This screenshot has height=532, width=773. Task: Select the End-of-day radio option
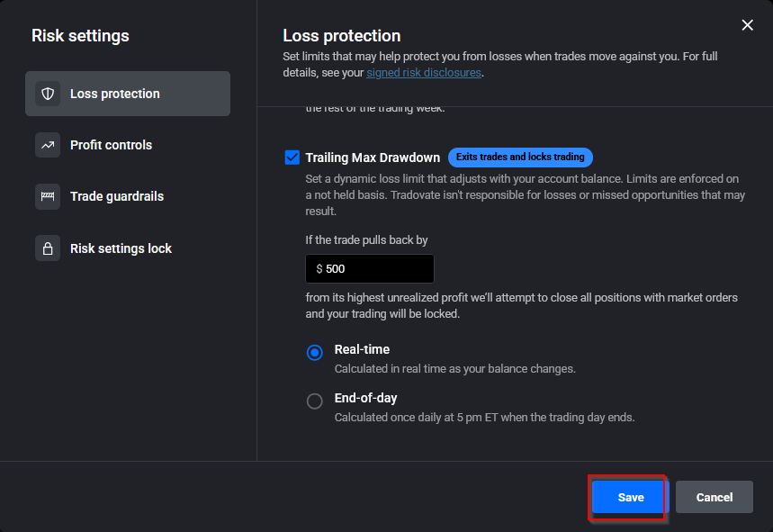pyautogui.click(x=315, y=401)
